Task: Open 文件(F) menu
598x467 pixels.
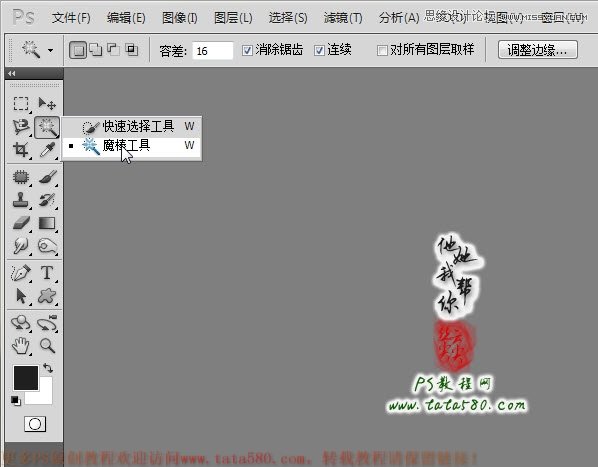Action: (71, 18)
